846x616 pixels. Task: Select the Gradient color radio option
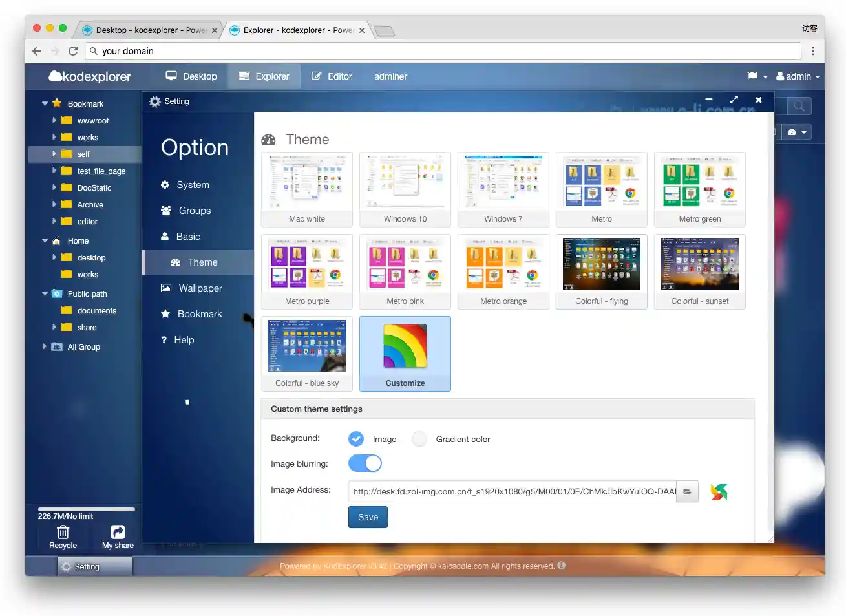point(419,439)
